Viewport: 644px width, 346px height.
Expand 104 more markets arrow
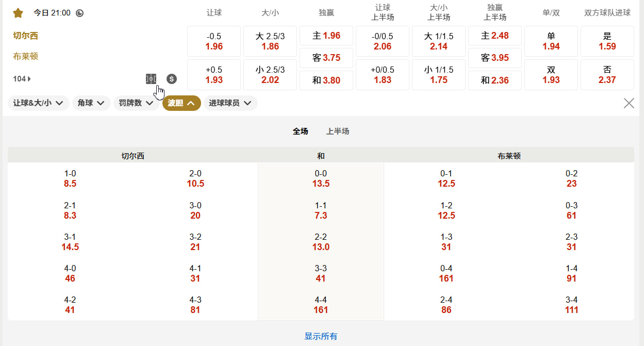point(22,79)
